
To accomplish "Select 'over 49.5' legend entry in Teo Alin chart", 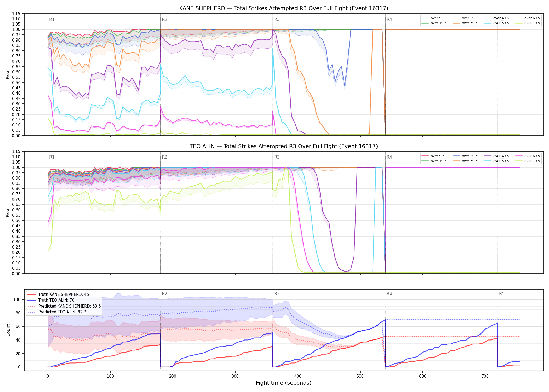I will (x=496, y=156).
